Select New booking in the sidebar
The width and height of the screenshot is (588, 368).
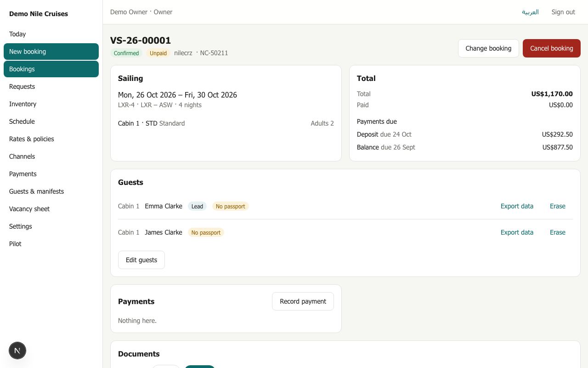click(x=51, y=52)
